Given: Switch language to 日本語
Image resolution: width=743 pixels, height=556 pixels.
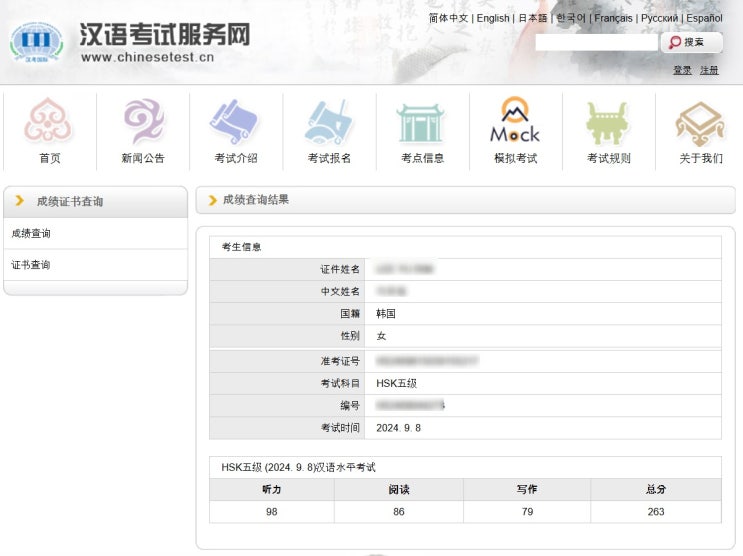Looking at the screenshot, I should pos(533,18).
